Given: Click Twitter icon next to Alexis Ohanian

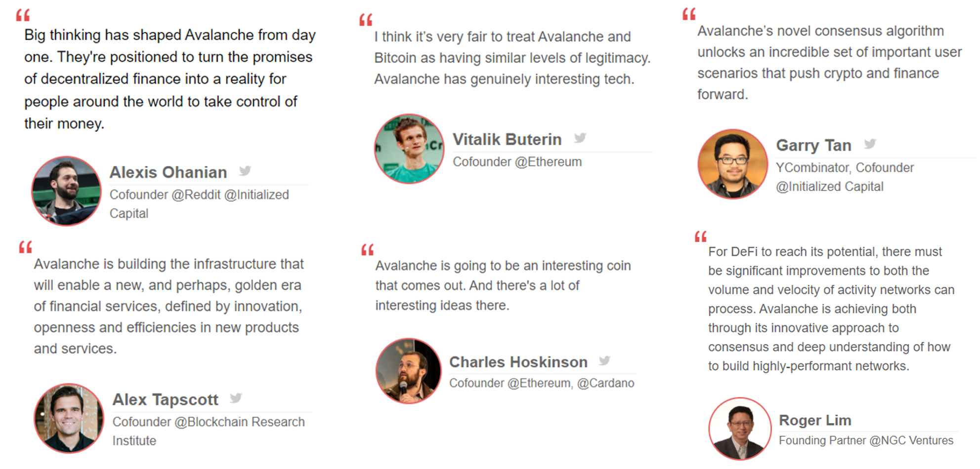Looking at the screenshot, I should pyautogui.click(x=245, y=171).
